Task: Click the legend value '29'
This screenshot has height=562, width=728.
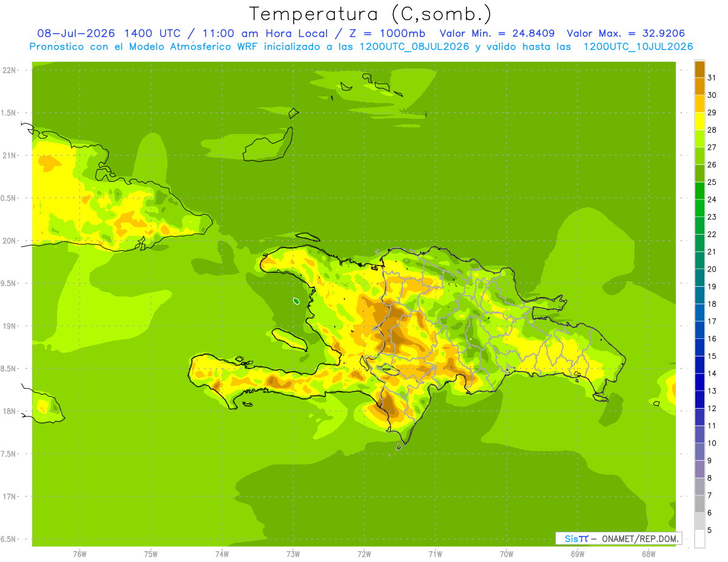Action: tap(712, 113)
